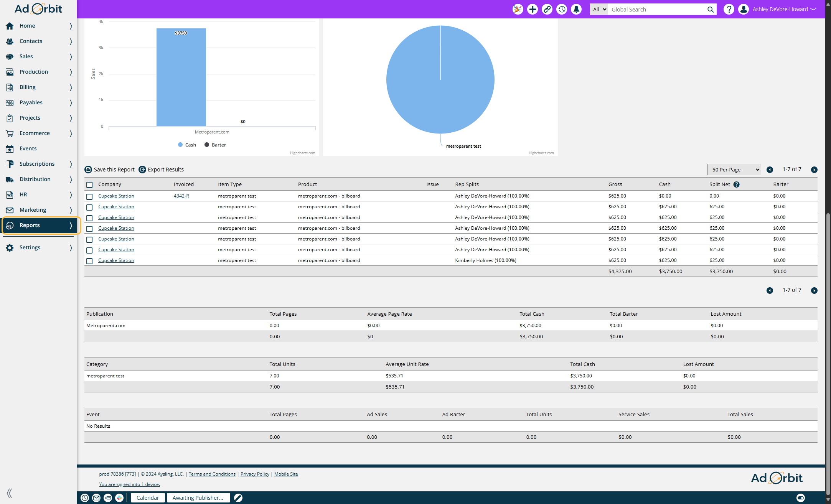Click the plus quick-add icon
The height and width of the screenshot is (504, 831).
click(533, 9)
